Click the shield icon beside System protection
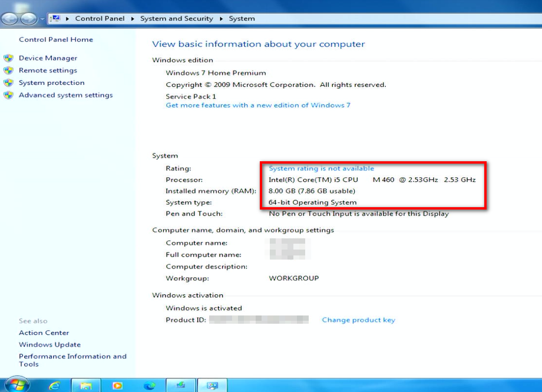 [9, 83]
